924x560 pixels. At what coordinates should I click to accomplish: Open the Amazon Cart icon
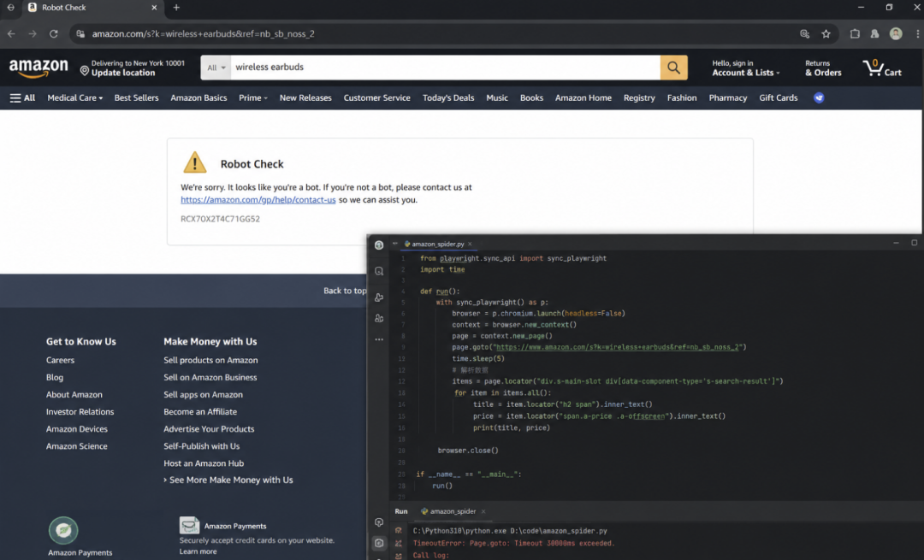tap(882, 68)
